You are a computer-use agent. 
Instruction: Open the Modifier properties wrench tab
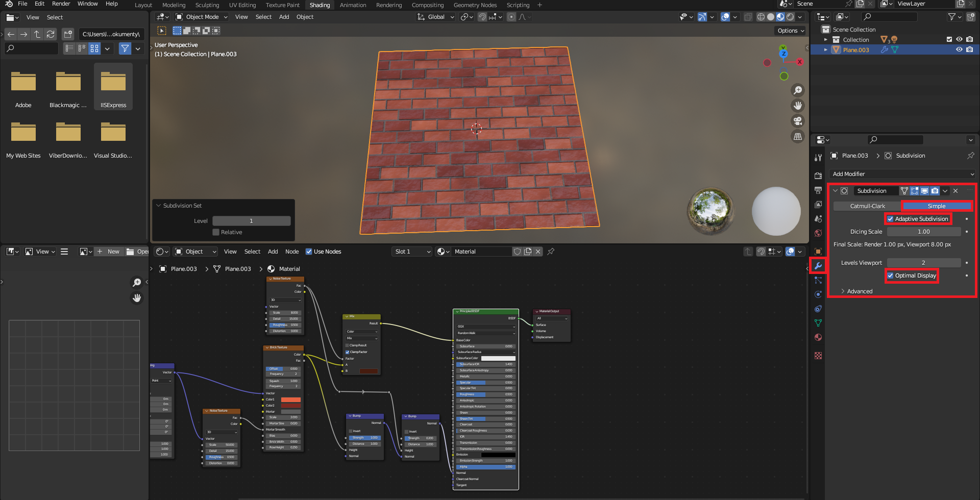[x=818, y=266]
